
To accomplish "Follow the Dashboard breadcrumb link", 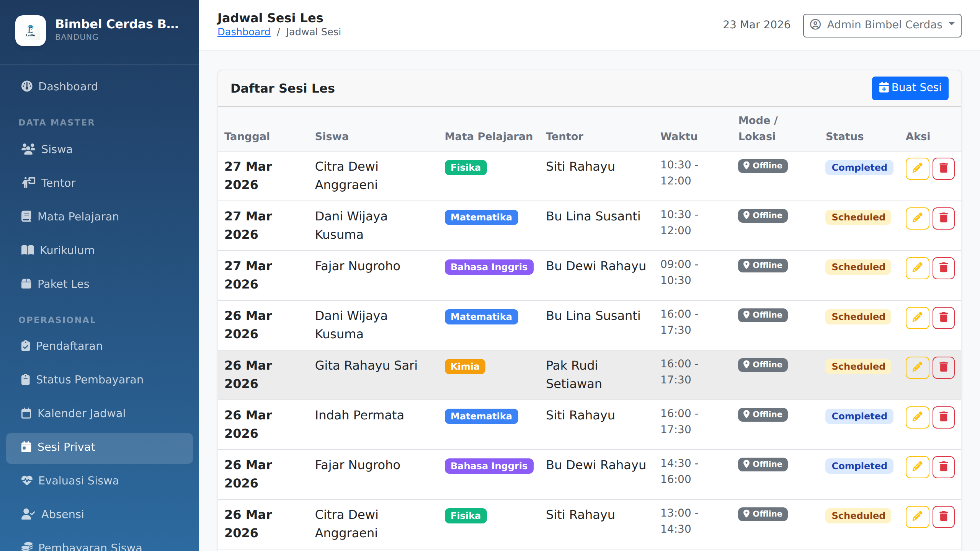I will click(x=244, y=32).
